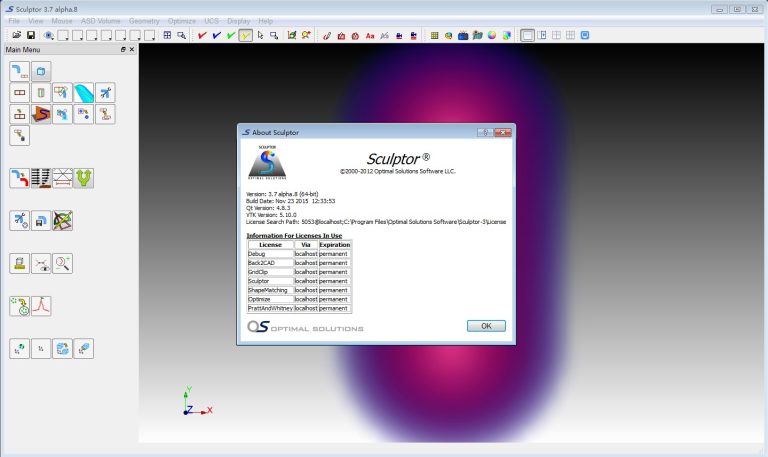Screen dimensions: 768x457
Task: Click the crossed-out green arc icon
Action: click(62, 221)
